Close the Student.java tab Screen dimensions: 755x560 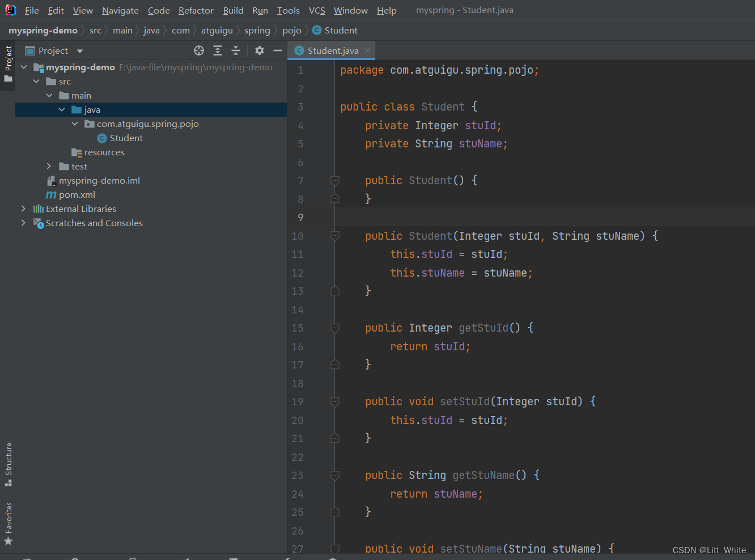(x=367, y=51)
